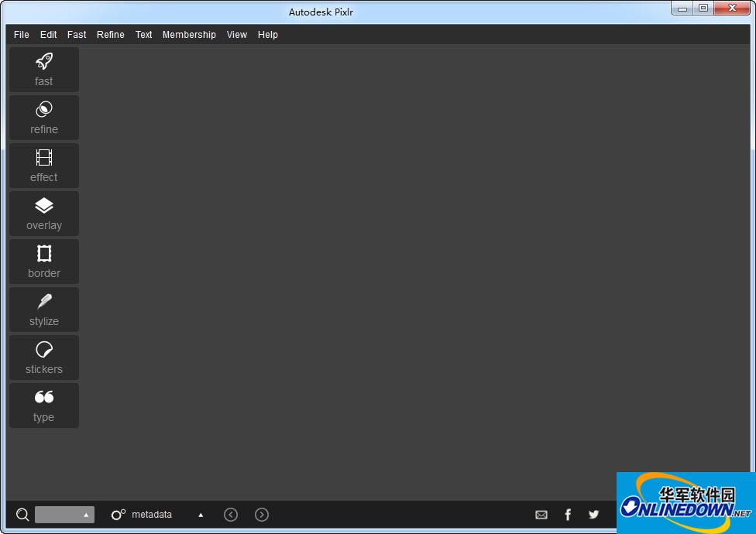Open the type quote panel
Screen dimensions: 756x534
(x=44, y=406)
